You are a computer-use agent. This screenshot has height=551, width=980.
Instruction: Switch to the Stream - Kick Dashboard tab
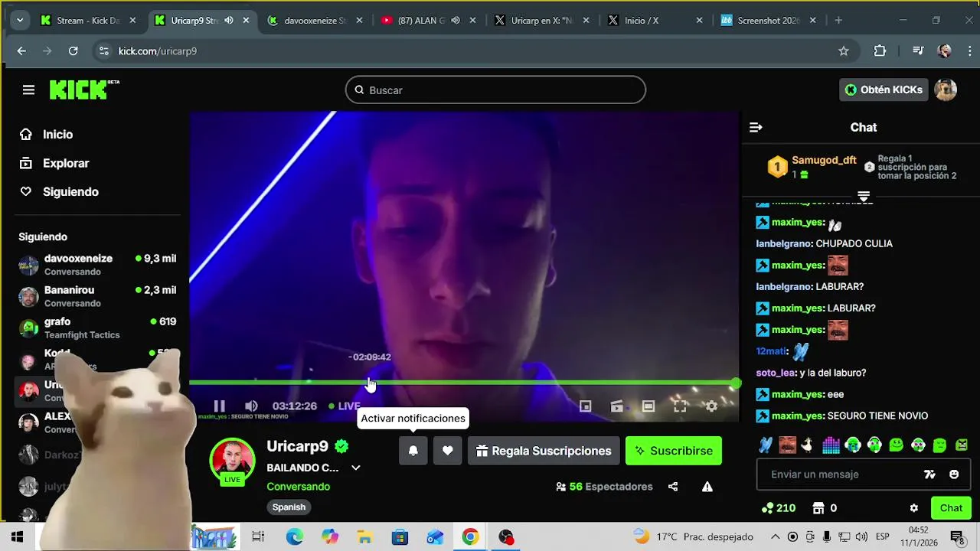pyautogui.click(x=88, y=21)
